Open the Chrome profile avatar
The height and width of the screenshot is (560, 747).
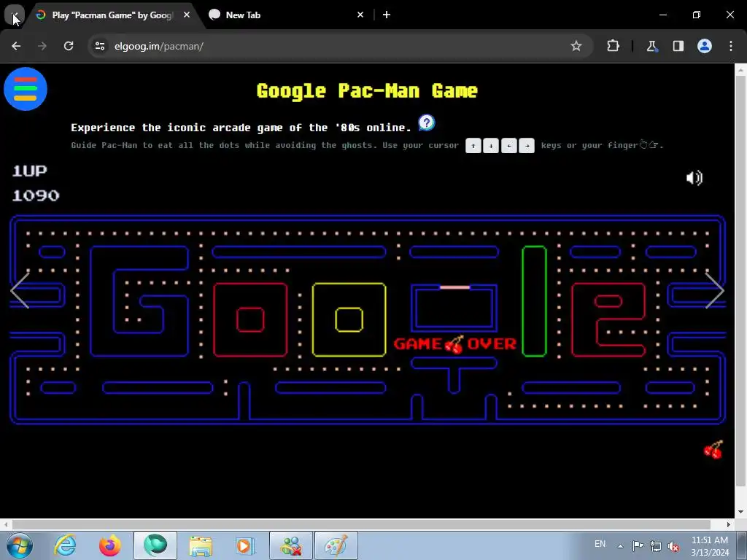[x=705, y=46]
